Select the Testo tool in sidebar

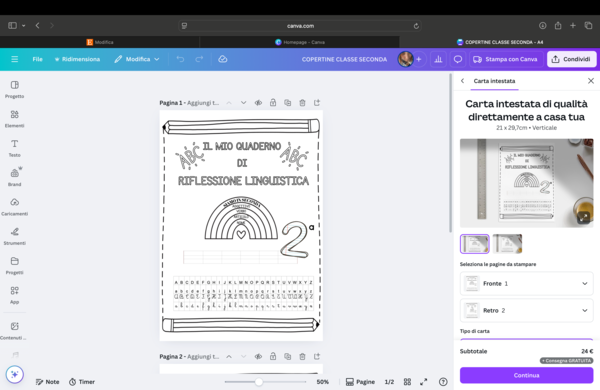[x=15, y=148]
